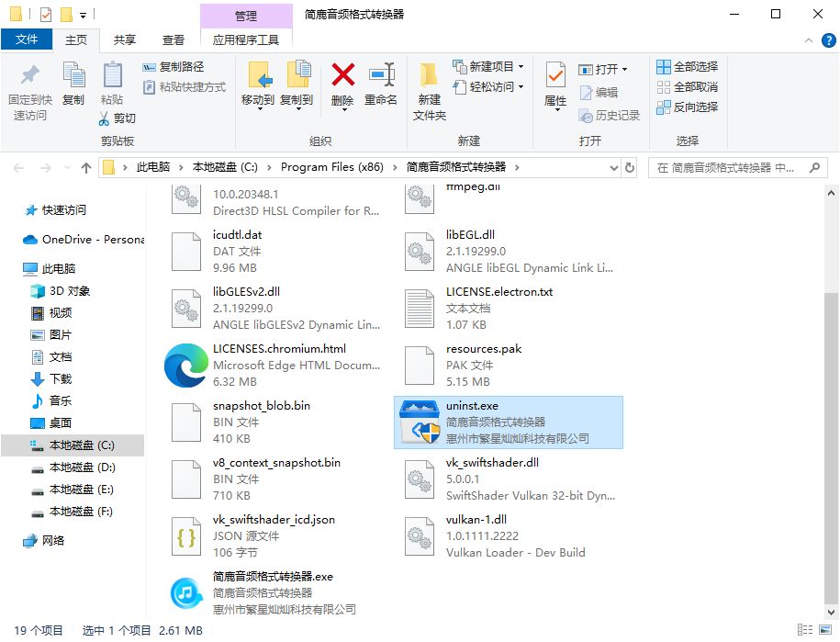Click the vertical scrollbar down arrow

(x=831, y=612)
